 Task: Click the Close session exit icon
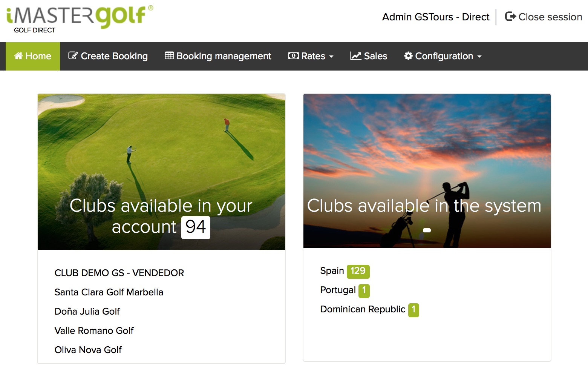510,17
